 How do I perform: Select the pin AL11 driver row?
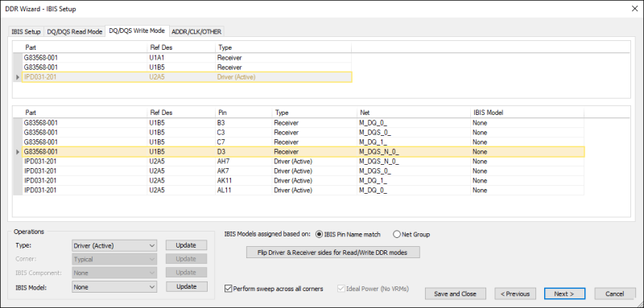(303, 191)
